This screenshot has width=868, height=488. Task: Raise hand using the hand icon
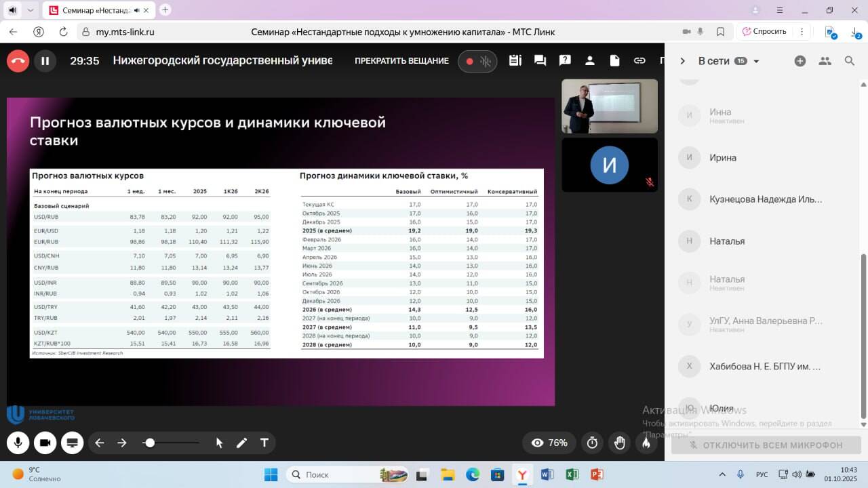619,443
